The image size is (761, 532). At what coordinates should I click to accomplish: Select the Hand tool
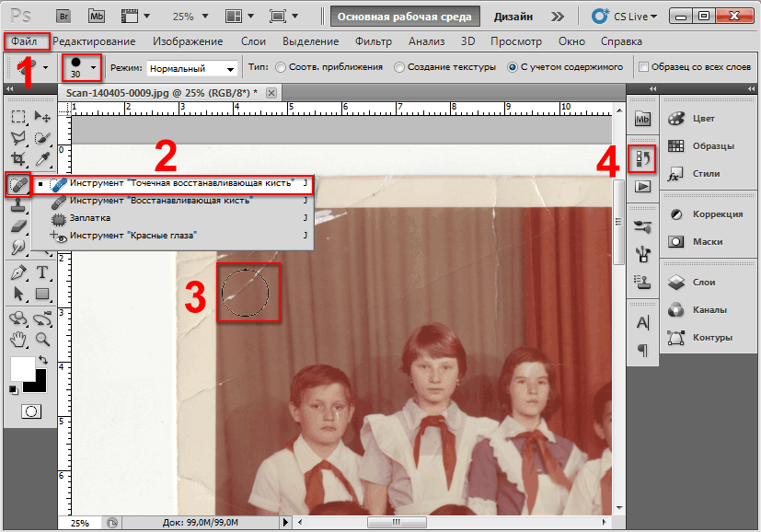(x=18, y=340)
